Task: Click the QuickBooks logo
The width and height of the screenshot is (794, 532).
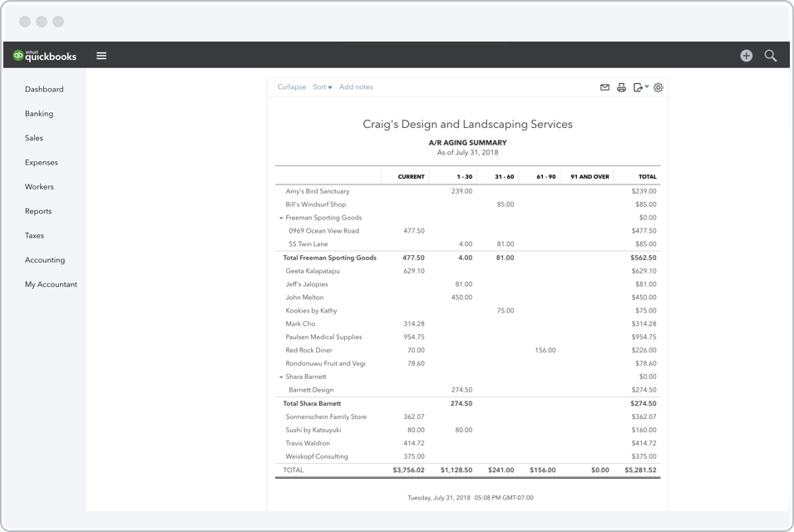Action: pyautogui.click(x=45, y=56)
